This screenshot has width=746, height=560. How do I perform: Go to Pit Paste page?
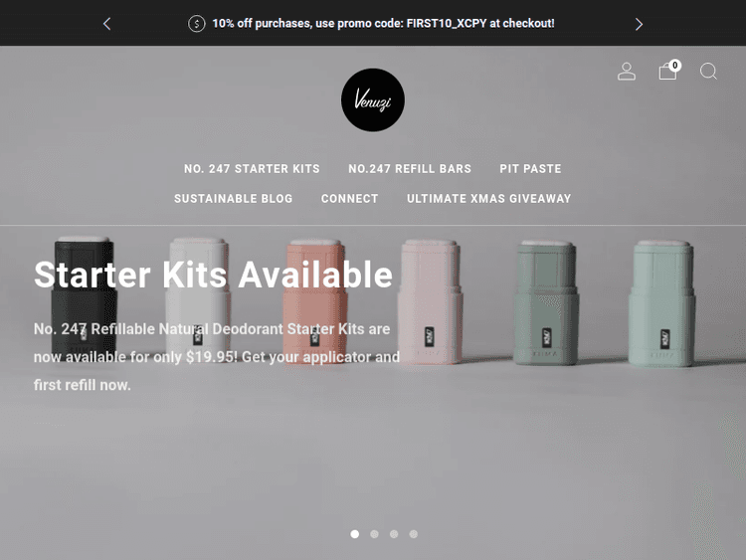coord(530,169)
